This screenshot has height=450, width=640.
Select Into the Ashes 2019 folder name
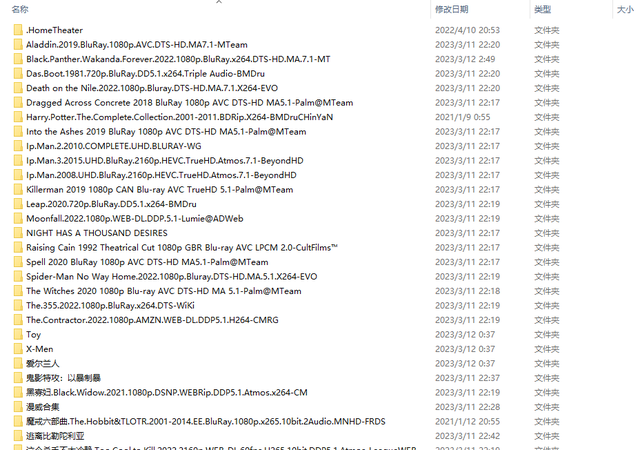click(166, 131)
